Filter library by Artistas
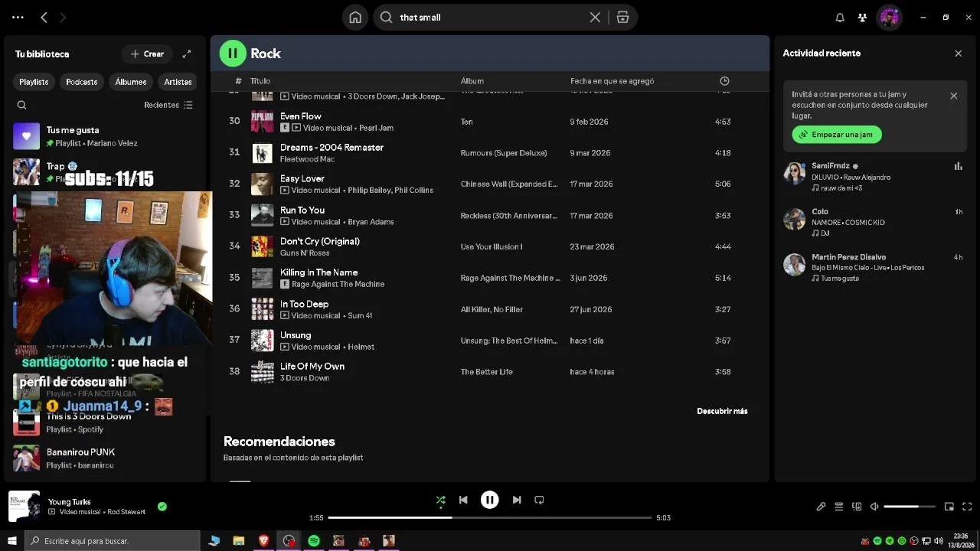Viewport: 980px width, 551px height. 178,82
